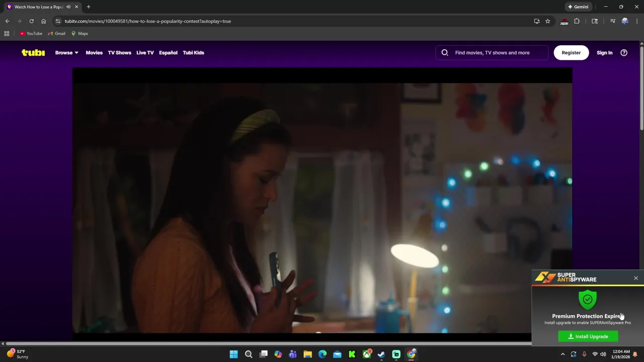
Task: Open a new tab with plus button
Action: click(89, 7)
